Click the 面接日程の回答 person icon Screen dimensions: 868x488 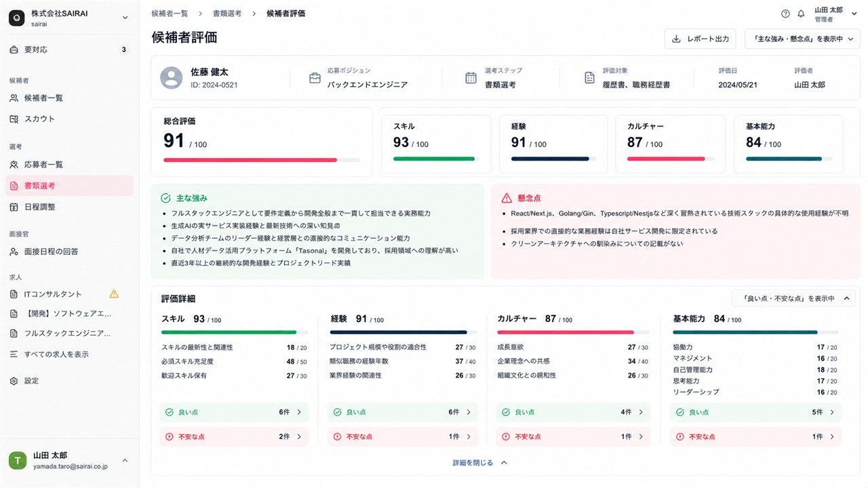[x=14, y=251]
